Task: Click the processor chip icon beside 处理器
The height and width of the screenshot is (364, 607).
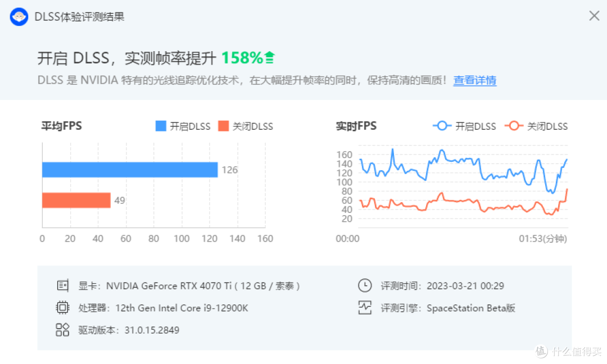Action: pos(62,308)
